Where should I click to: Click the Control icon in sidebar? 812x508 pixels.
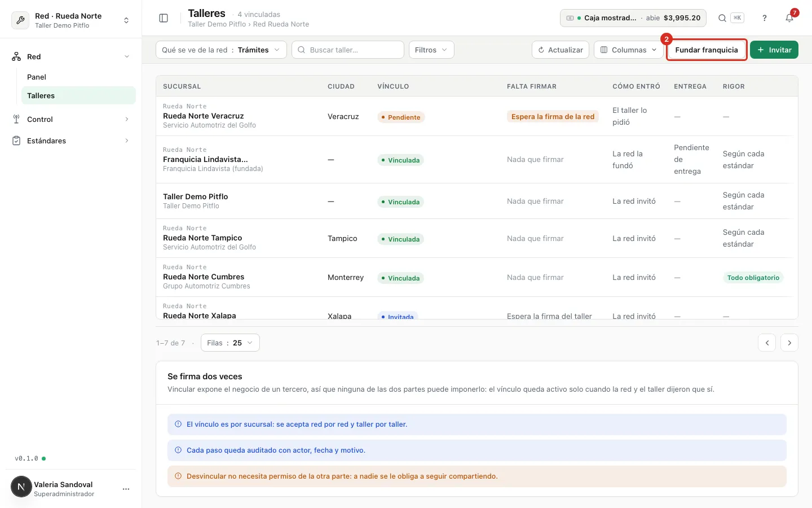16,119
